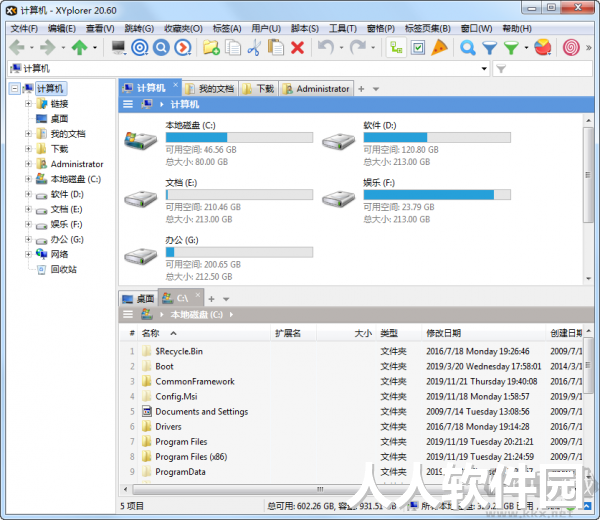Screen dimensions: 600x520
Task: Open the address bar dropdown arrow
Action: (484, 69)
